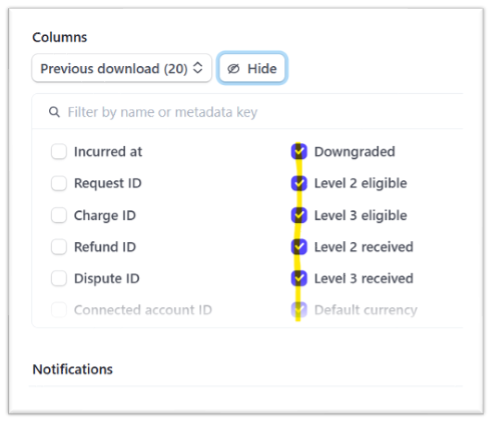Turn on the Dispute ID column

59,278
